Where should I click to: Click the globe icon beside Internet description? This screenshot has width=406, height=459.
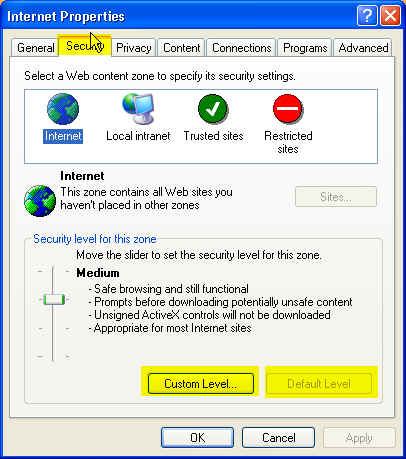click(x=40, y=201)
